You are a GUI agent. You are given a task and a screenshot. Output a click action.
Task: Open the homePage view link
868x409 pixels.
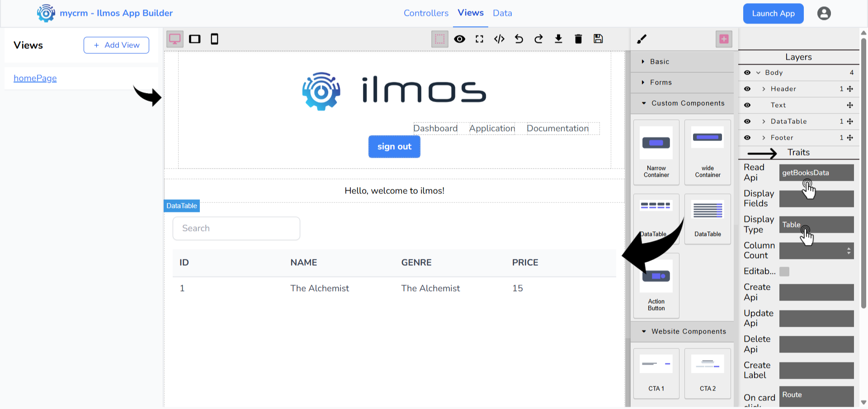click(x=35, y=78)
